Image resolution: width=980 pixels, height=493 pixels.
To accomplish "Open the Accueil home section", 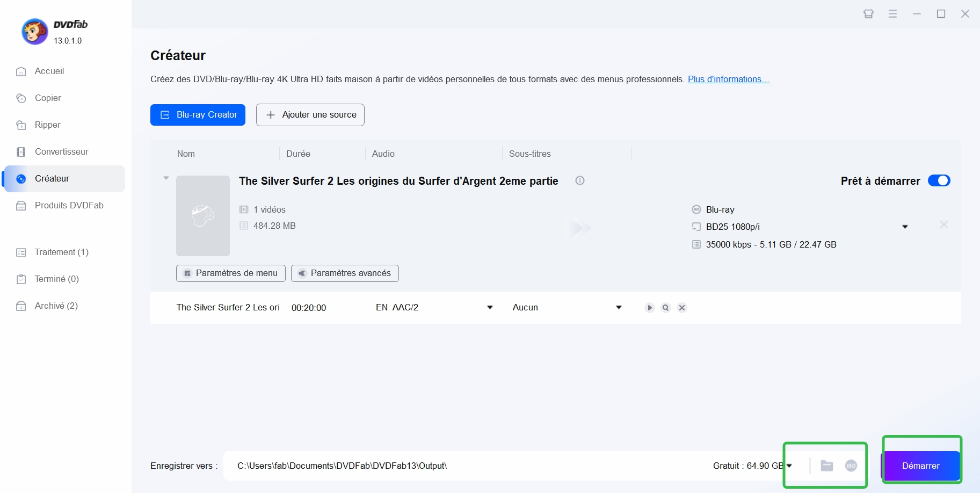I will pyautogui.click(x=49, y=71).
